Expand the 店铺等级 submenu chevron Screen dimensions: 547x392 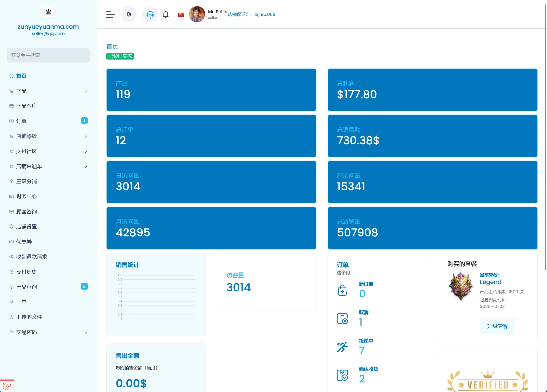(86, 136)
